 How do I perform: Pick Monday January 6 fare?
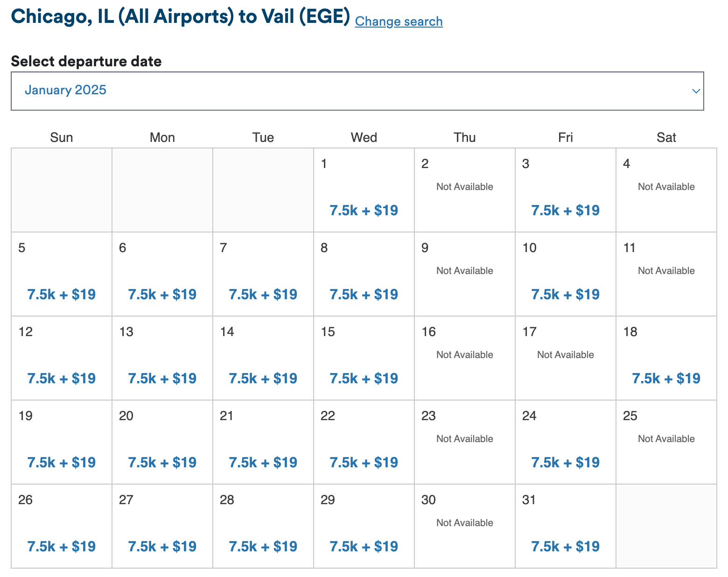[162, 295]
